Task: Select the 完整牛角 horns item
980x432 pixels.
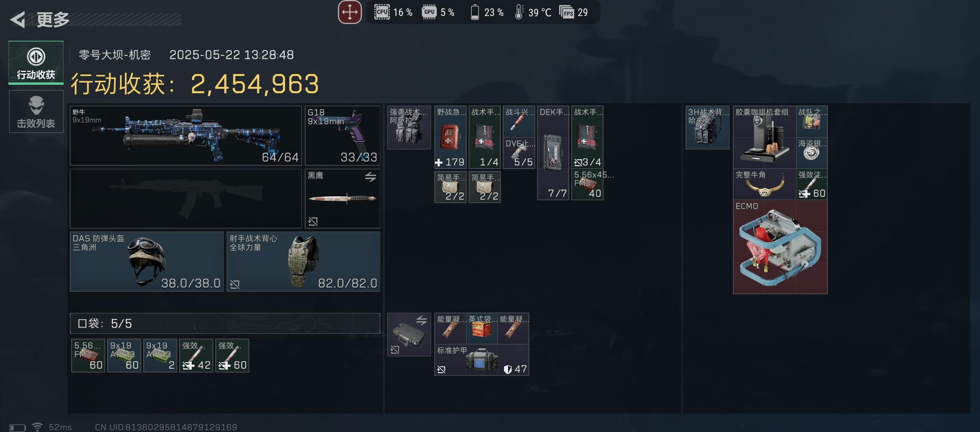Action: pyautogui.click(x=764, y=184)
